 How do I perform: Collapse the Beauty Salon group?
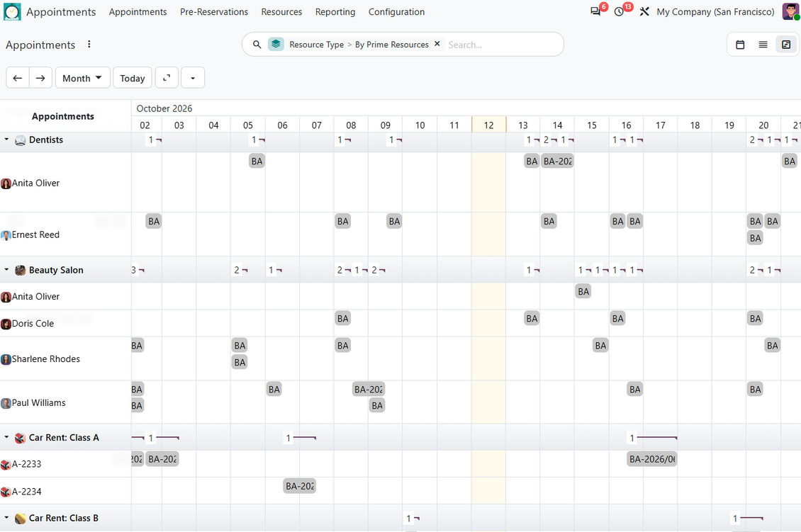click(6, 270)
